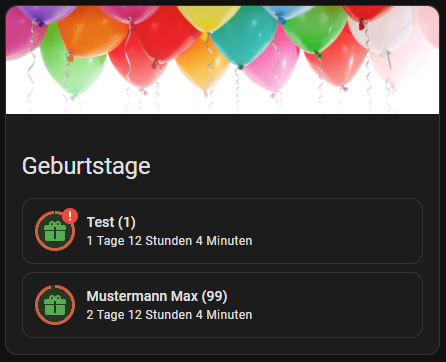Image resolution: width=446 pixels, height=362 pixels.
Task: Click the yellow balloon in header image
Action: tap(208, 17)
